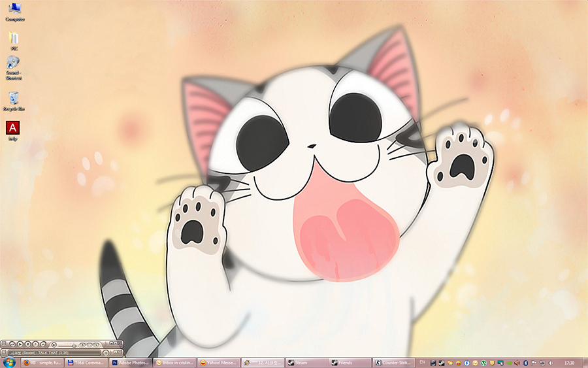This screenshot has height=368, width=588.
Task: Open the Friends taskbar window
Action: (x=350, y=363)
